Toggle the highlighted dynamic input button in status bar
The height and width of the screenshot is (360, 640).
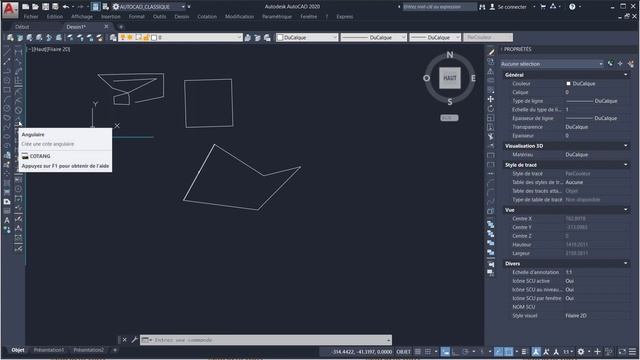coord(445,352)
